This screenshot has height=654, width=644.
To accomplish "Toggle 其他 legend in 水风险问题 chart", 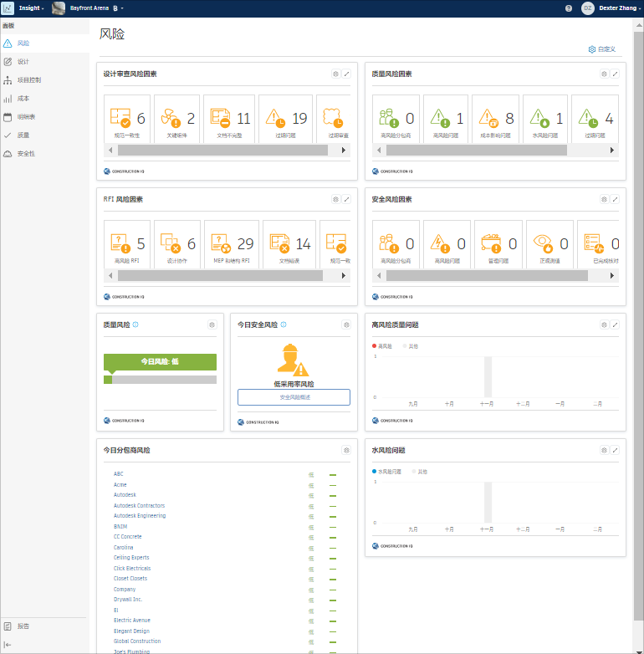I will [420, 472].
